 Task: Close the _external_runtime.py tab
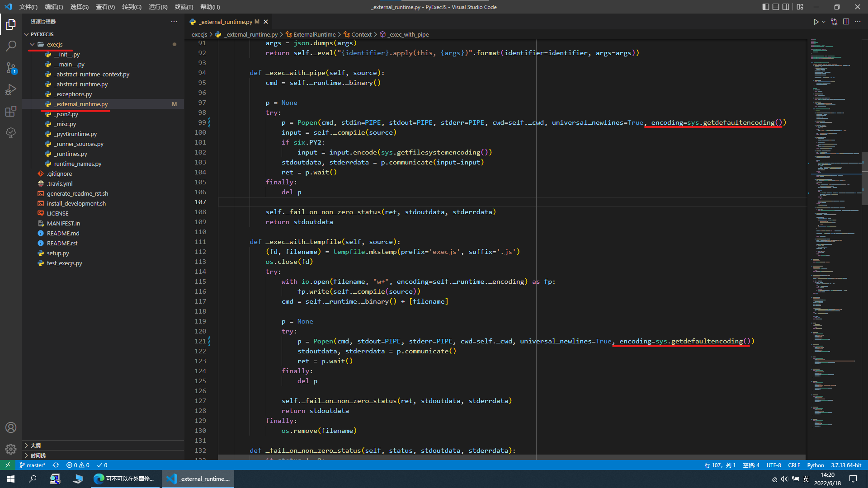pos(266,22)
